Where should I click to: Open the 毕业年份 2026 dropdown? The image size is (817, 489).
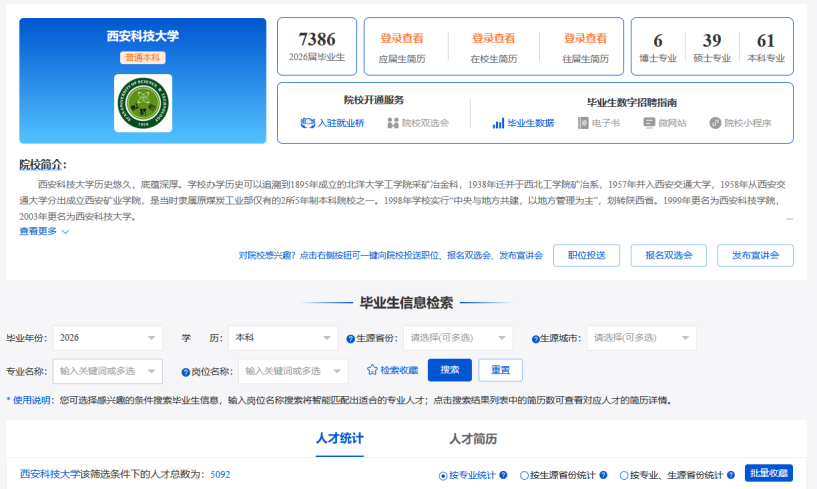click(x=108, y=338)
